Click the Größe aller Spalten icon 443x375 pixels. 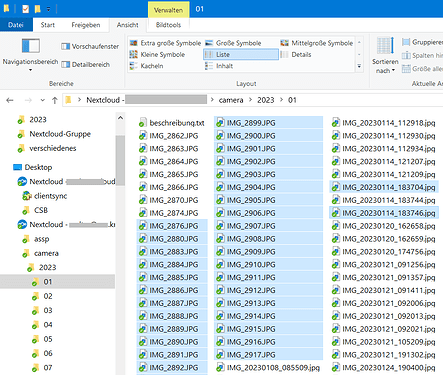click(406, 69)
